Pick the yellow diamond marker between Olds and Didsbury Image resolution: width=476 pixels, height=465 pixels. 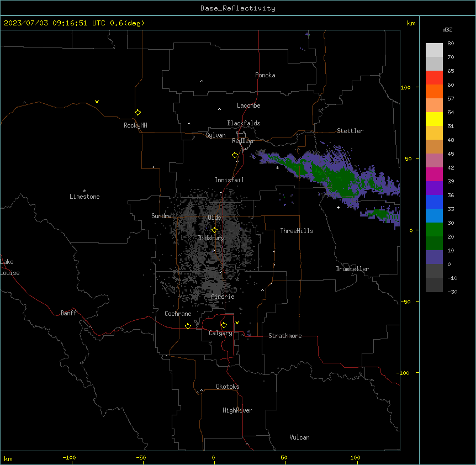click(x=214, y=230)
